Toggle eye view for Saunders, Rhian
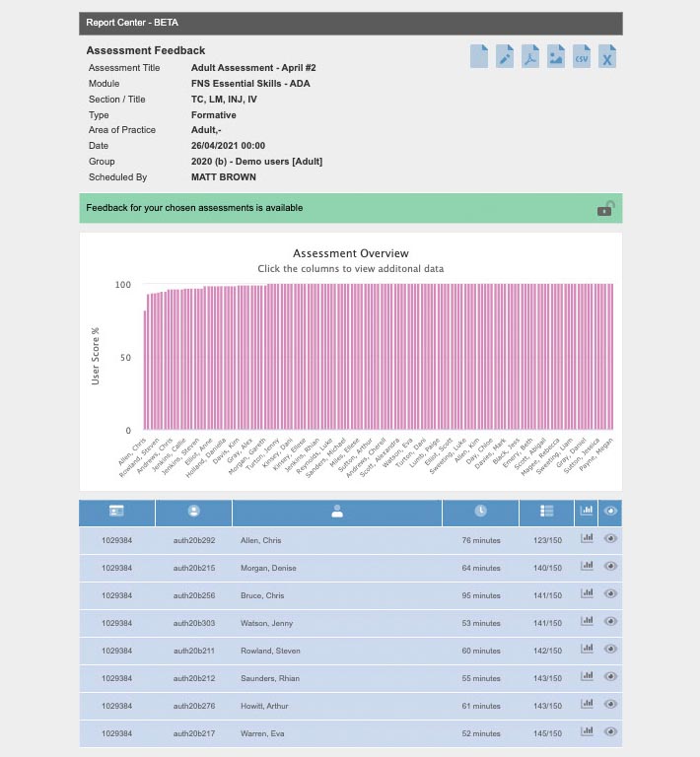 (x=610, y=676)
